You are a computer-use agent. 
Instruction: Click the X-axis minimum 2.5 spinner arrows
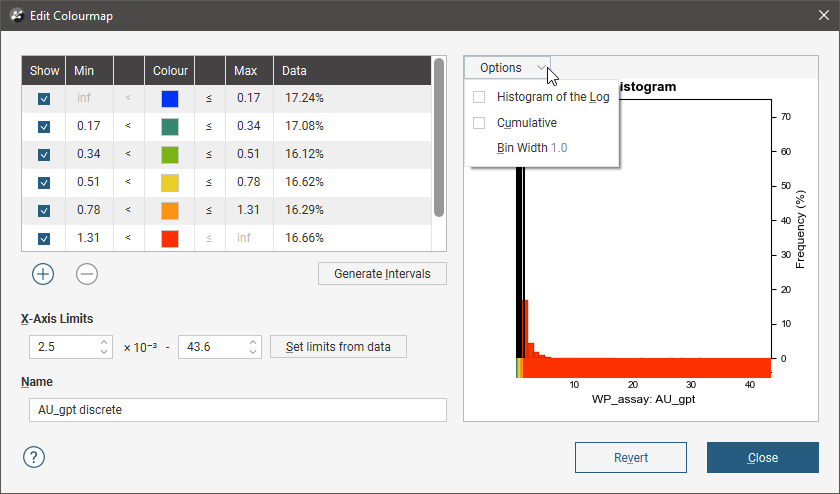click(105, 347)
